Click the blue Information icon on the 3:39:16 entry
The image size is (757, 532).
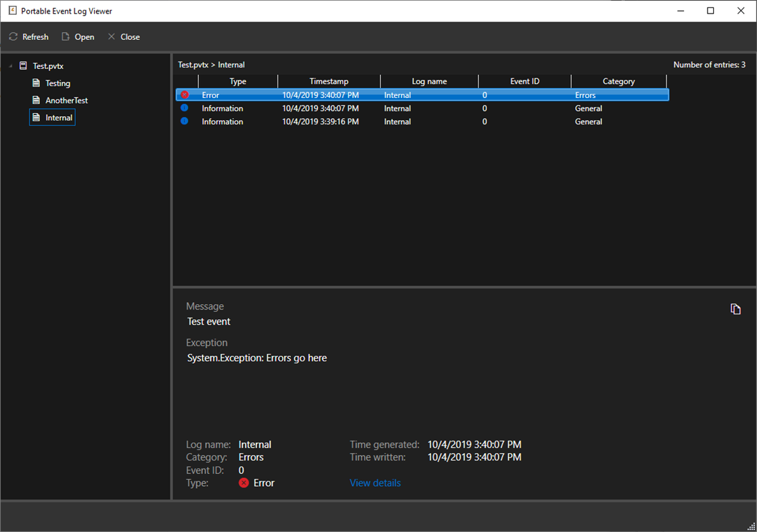[185, 121]
